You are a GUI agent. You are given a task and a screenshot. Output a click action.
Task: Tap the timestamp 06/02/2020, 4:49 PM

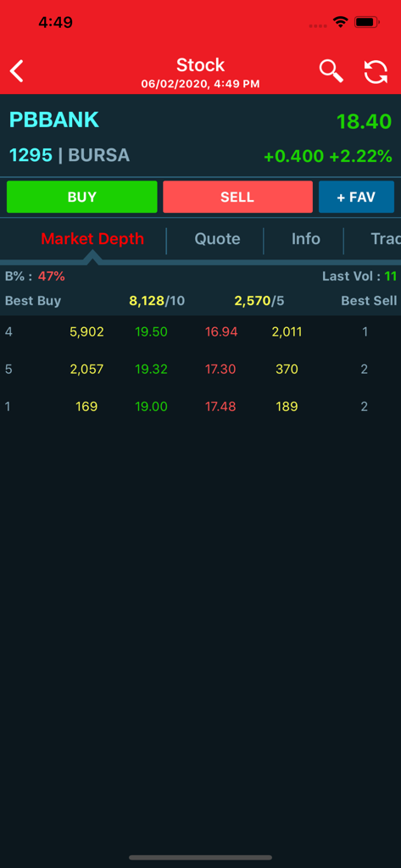[200, 84]
